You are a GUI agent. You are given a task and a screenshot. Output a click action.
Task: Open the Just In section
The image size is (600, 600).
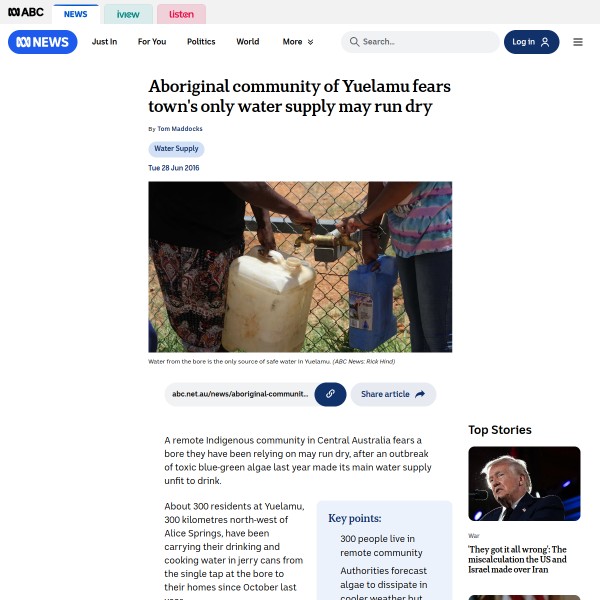(104, 42)
